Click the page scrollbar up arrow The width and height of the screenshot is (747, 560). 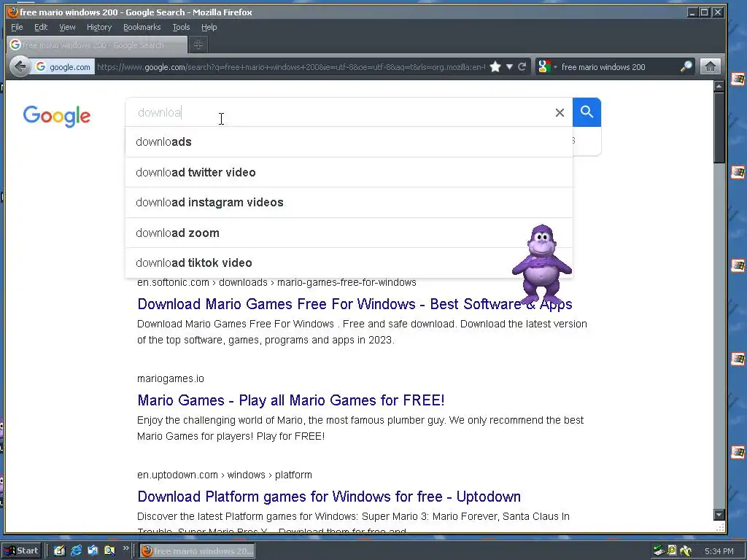(x=719, y=86)
